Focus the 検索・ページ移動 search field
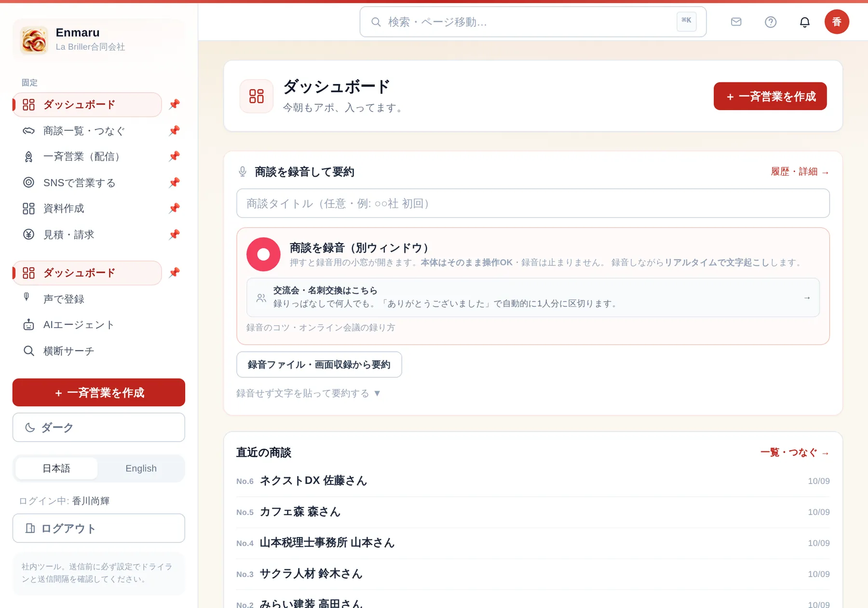868x608 pixels. (x=533, y=22)
